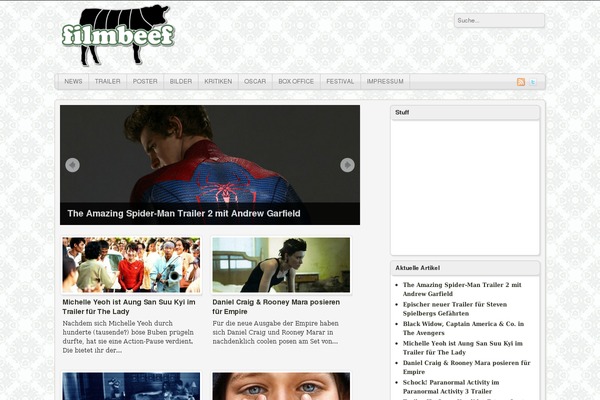Open sidebar link Schock! Paranormal Activity im Trailer
600x400 pixels.
pyautogui.click(x=451, y=387)
